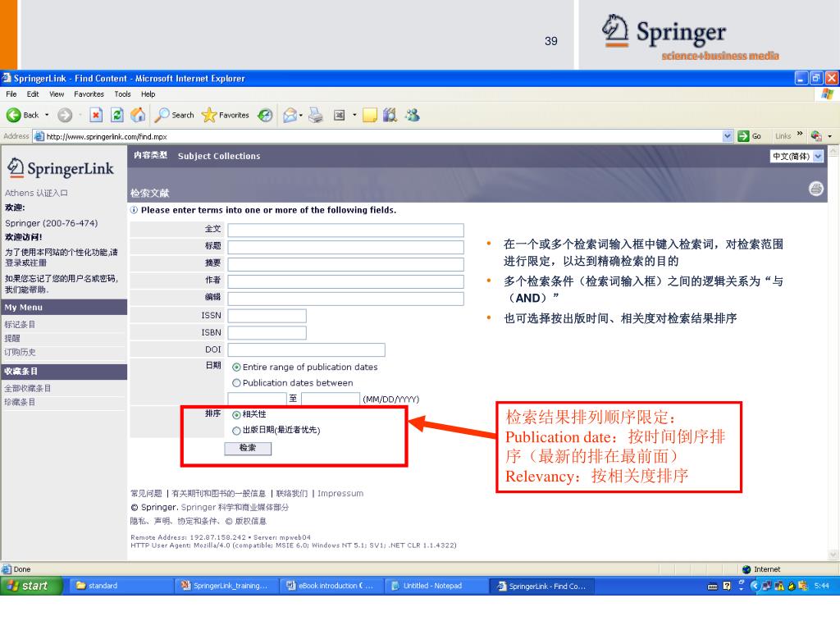This screenshot has height=630, width=840.
Task: Select Entire range of publication dates radio
Action: pyautogui.click(x=236, y=367)
